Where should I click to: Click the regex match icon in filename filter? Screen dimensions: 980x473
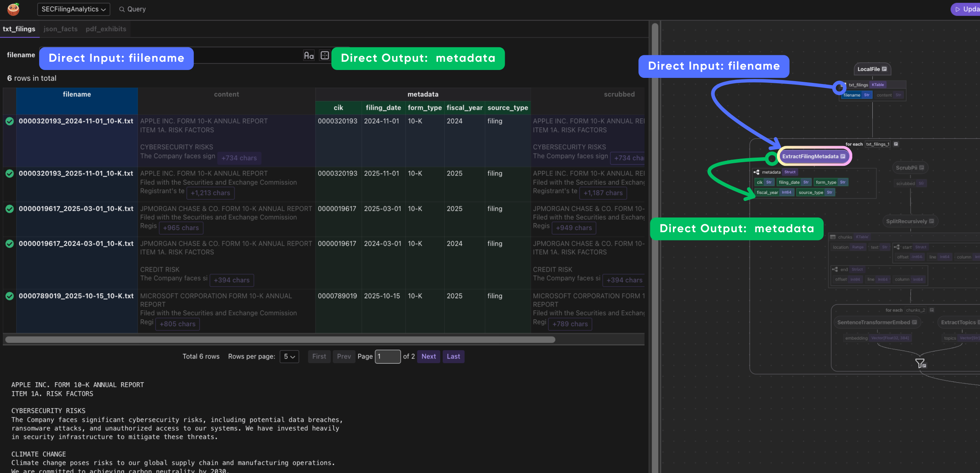click(325, 55)
